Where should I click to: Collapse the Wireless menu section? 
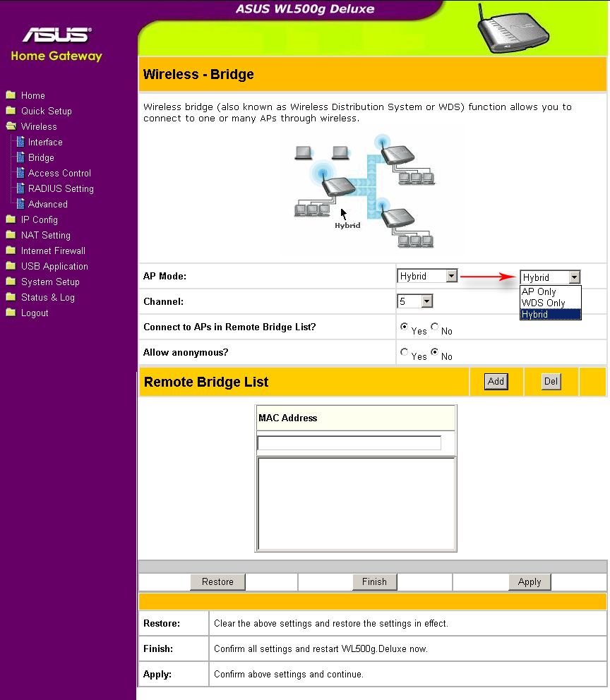click(x=39, y=127)
